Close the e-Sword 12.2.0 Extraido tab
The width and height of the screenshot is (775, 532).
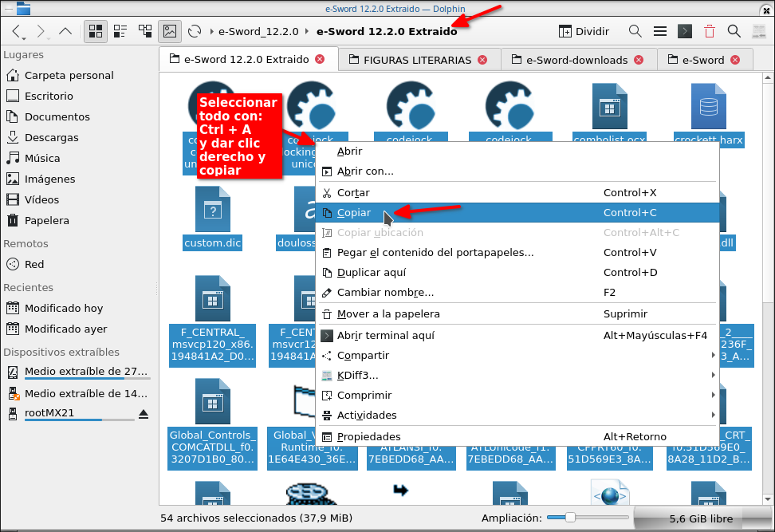click(x=320, y=59)
